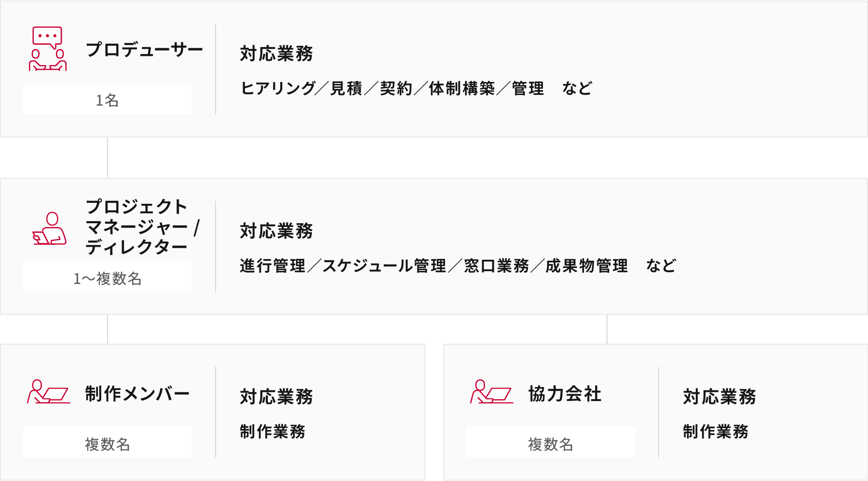Viewport: 868px width, 481px height.
Task: Click 対応業務 heading in the 制作メンバー card
Action: pos(276,397)
